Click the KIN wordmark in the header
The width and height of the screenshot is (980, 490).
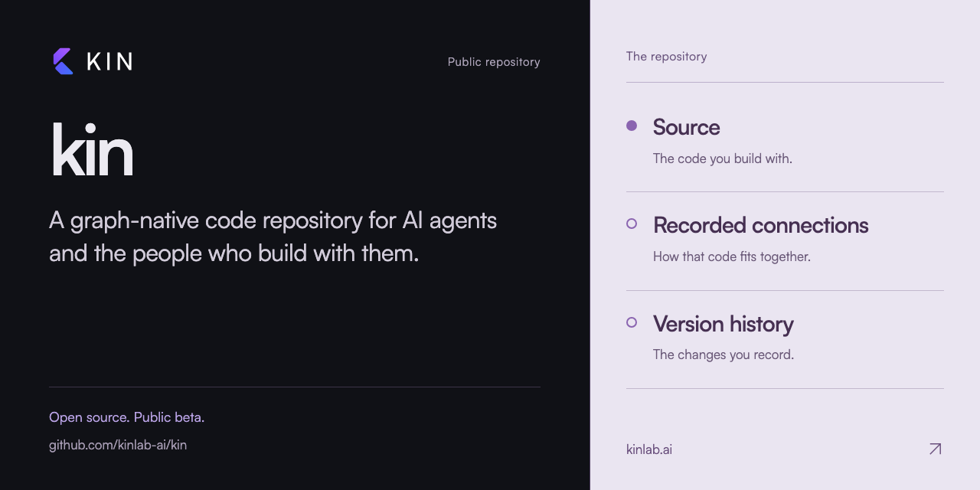point(109,61)
